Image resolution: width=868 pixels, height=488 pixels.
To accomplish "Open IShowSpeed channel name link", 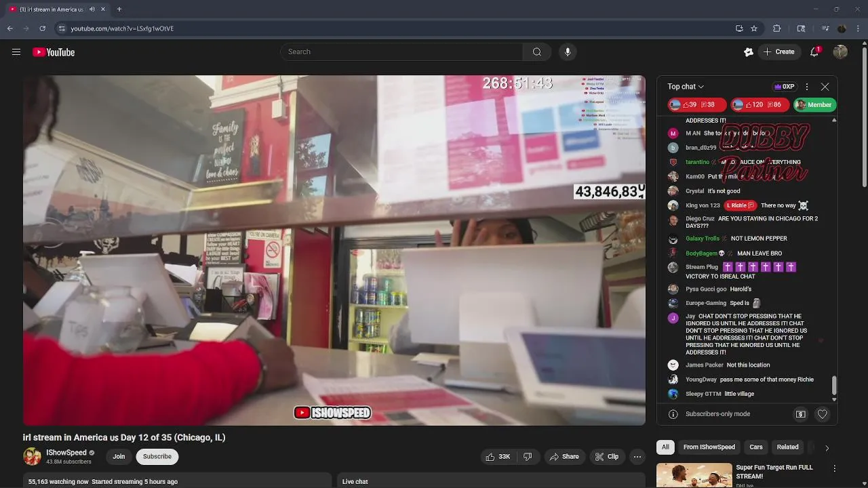I will click(x=66, y=453).
